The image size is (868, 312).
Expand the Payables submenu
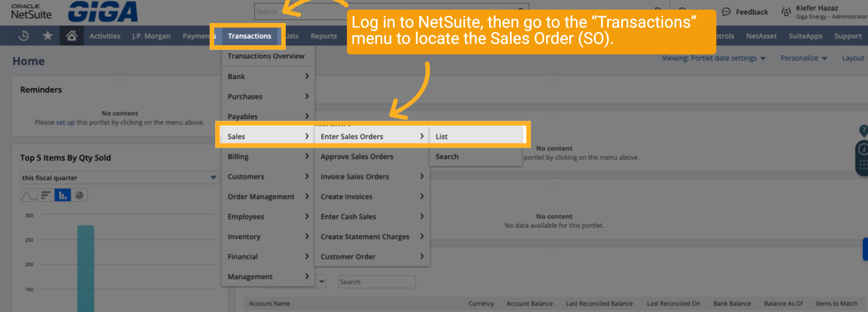(x=268, y=116)
